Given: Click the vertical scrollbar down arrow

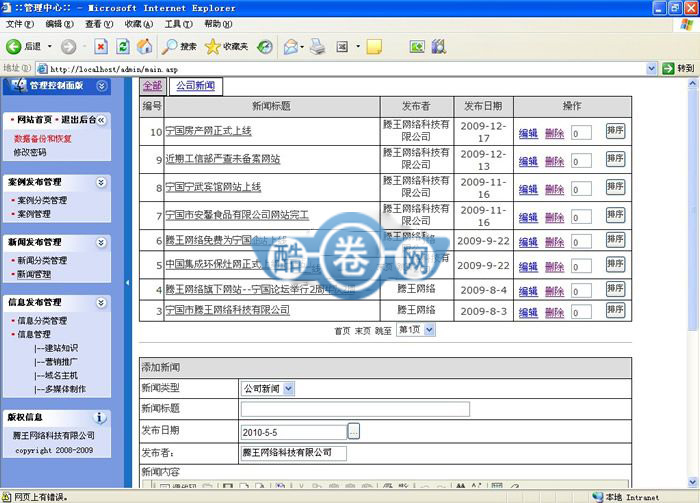Looking at the screenshot, I should (x=692, y=482).
